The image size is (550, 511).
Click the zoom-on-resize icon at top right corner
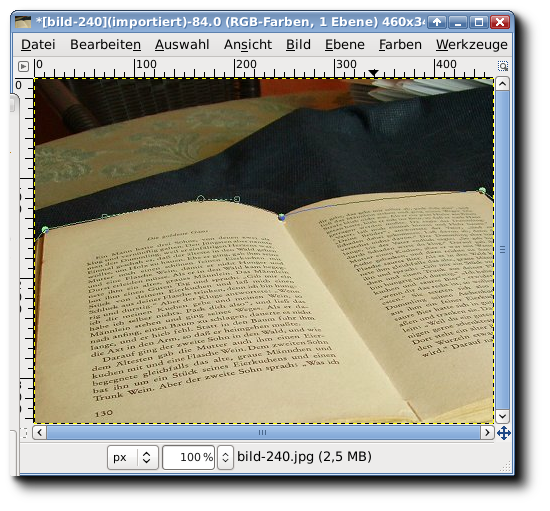pos(503,66)
